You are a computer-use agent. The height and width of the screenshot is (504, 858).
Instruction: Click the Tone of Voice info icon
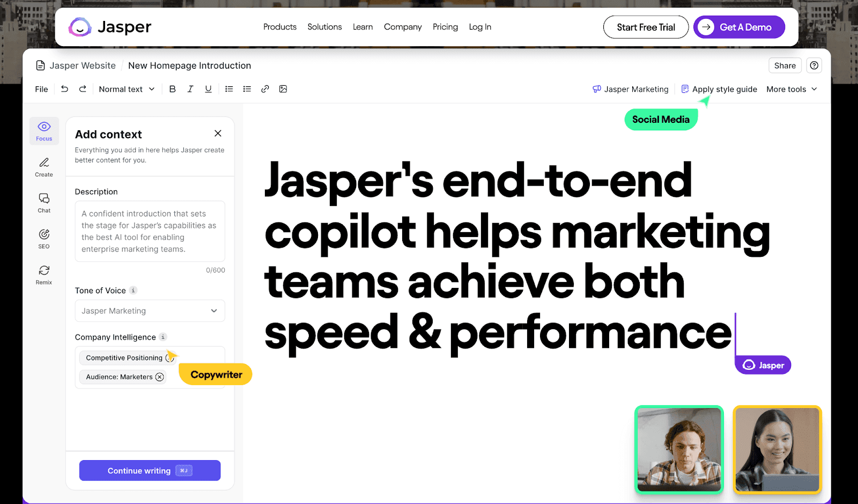point(134,290)
